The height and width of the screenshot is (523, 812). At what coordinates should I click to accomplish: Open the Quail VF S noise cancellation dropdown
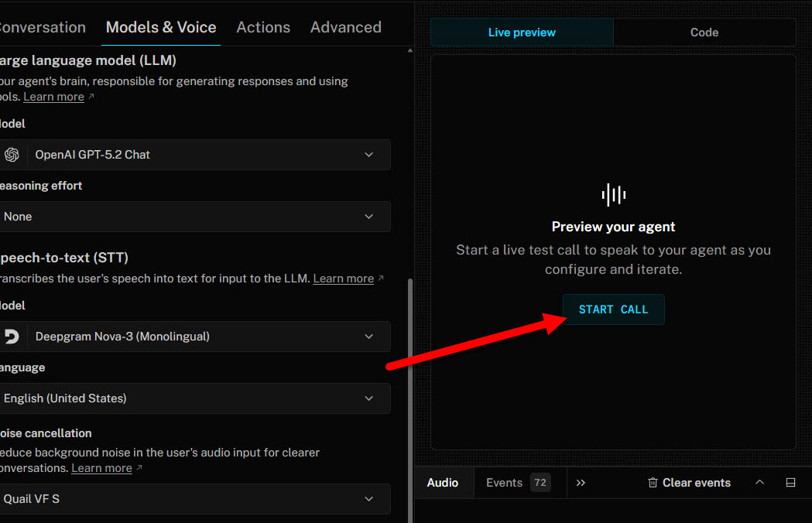click(195, 499)
